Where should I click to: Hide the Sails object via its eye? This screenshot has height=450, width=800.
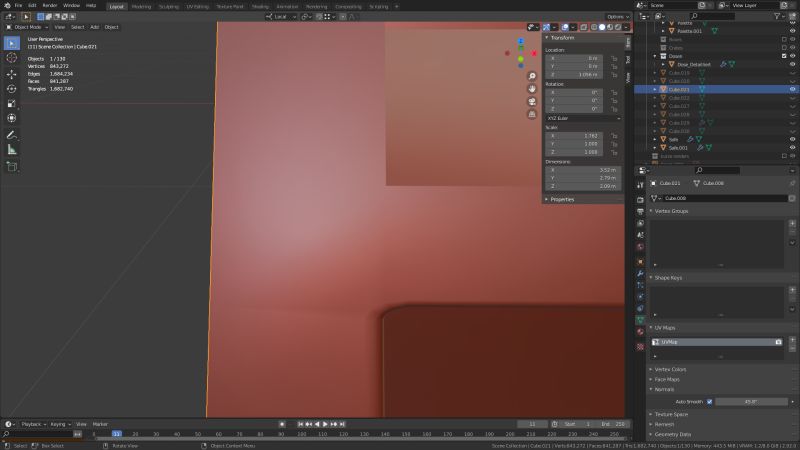coord(792,139)
